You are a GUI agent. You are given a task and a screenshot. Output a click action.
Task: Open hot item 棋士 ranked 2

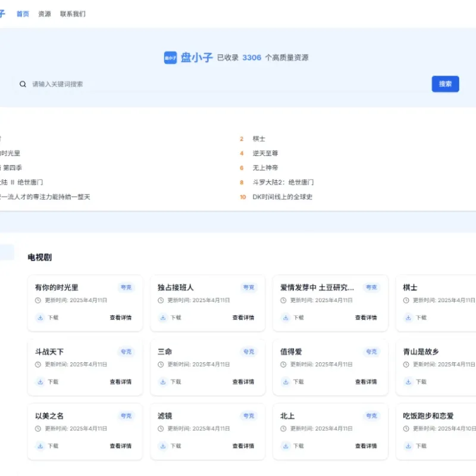pyautogui.click(x=259, y=139)
